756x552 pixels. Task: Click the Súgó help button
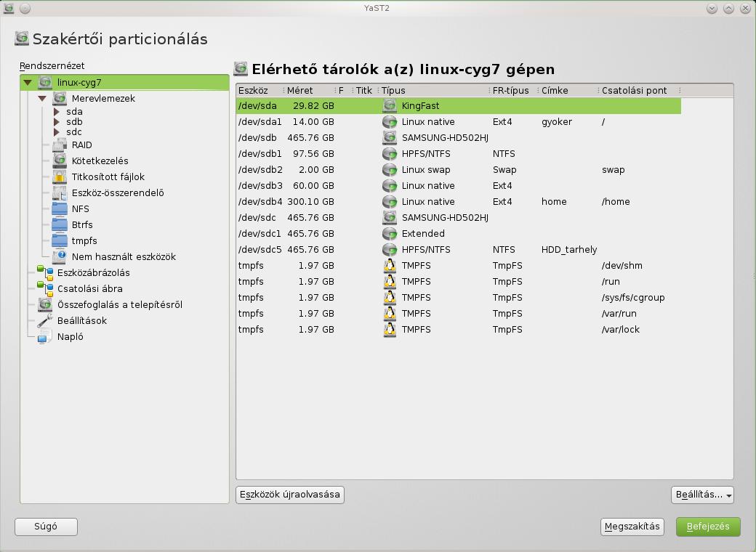[46, 527]
